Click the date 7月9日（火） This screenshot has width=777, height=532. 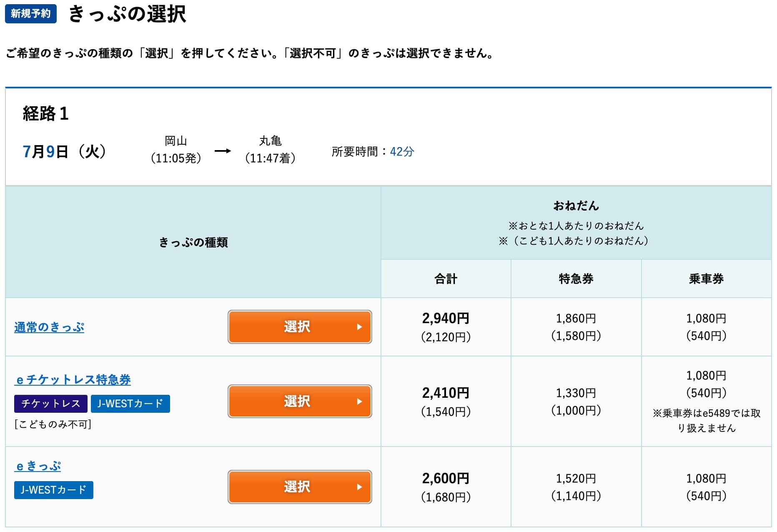(65, 151)
